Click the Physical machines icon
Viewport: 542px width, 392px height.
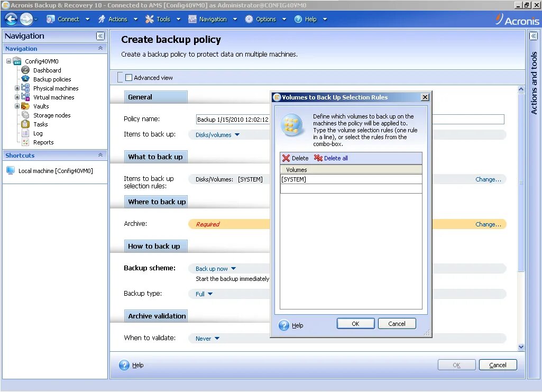coord(25,88)
